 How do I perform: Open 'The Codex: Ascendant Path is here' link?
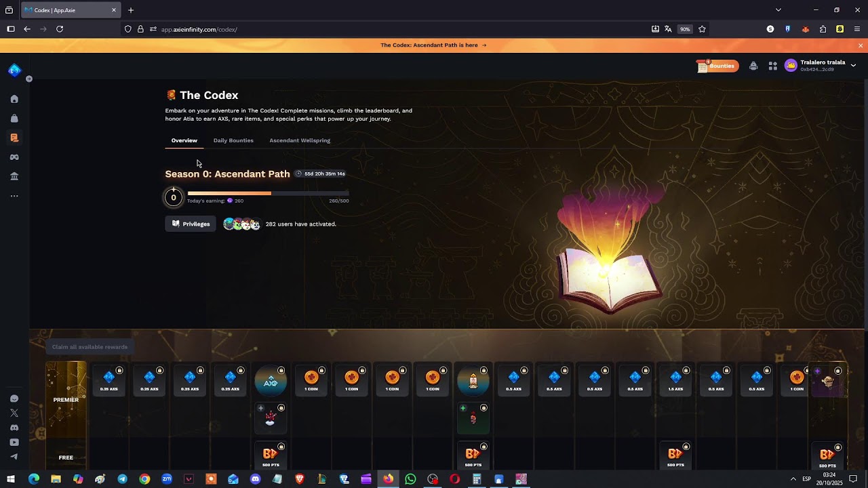pyautogui.click(x=433, y=45)
